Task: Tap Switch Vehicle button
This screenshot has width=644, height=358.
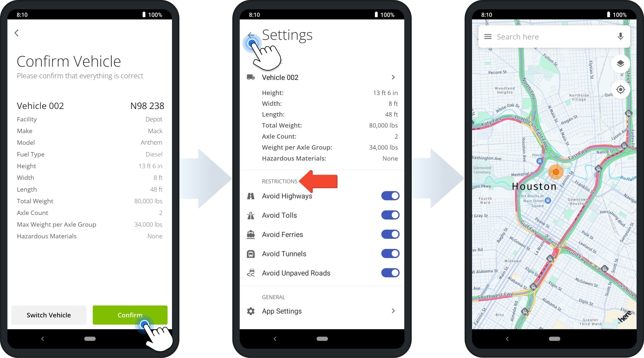Action: [x=49, y=315]
